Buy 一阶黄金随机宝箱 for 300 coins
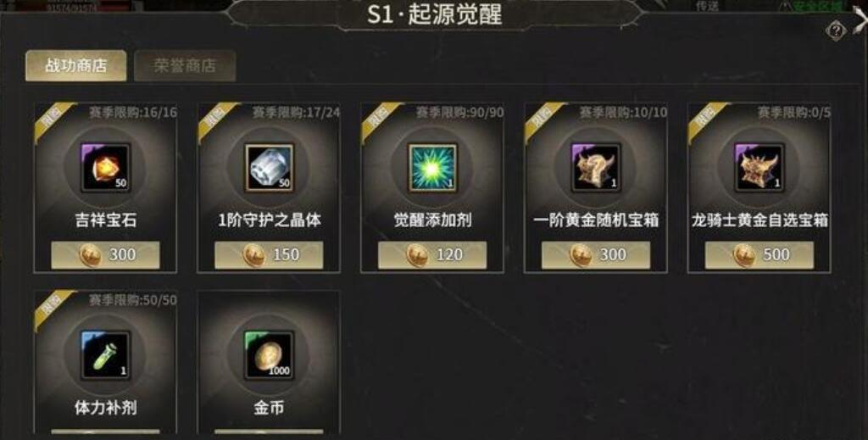This screenshot has height=440, width=868. point(596,254)
